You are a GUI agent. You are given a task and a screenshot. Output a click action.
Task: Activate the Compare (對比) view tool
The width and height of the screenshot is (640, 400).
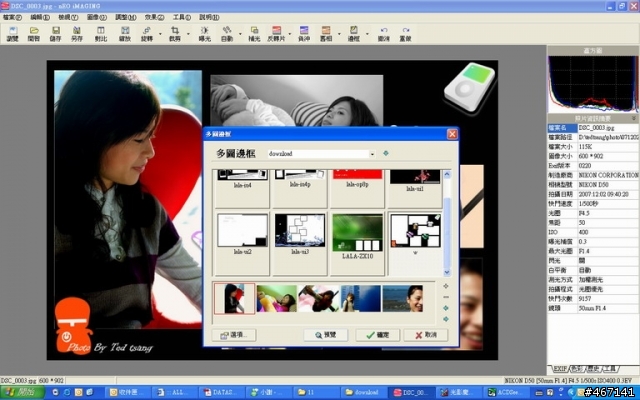100,34
